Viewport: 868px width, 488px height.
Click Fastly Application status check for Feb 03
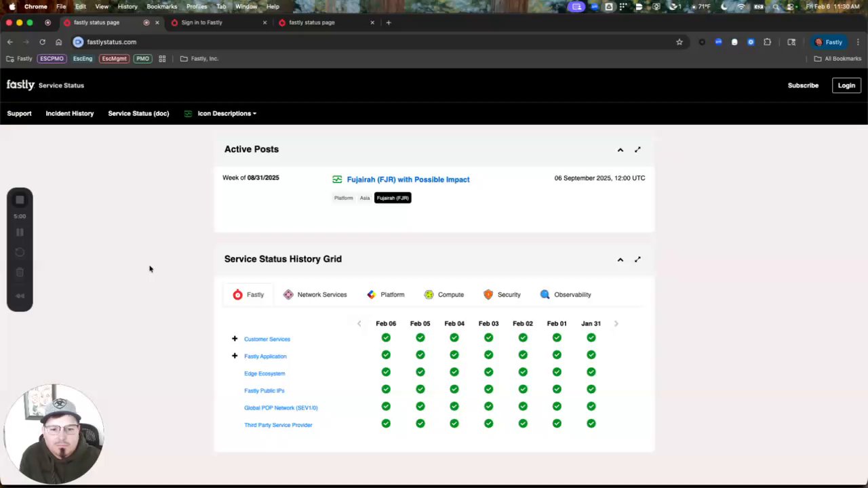[488, 354]
